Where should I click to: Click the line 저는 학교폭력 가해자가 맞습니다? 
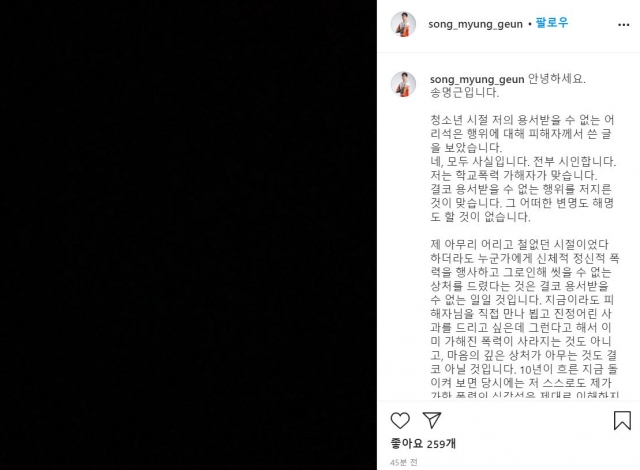click(x=514, y=175)
